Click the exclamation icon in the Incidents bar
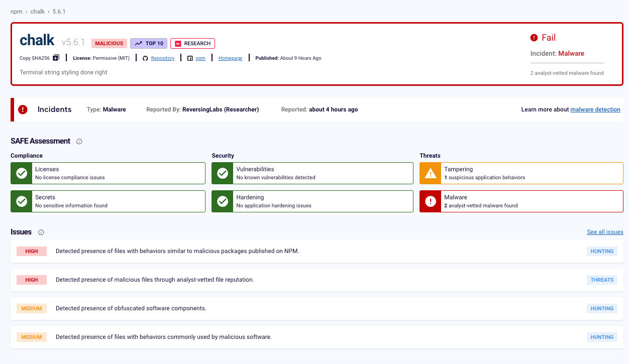Image resolution: width=629 pixels, height=364 pixels. 22,109
